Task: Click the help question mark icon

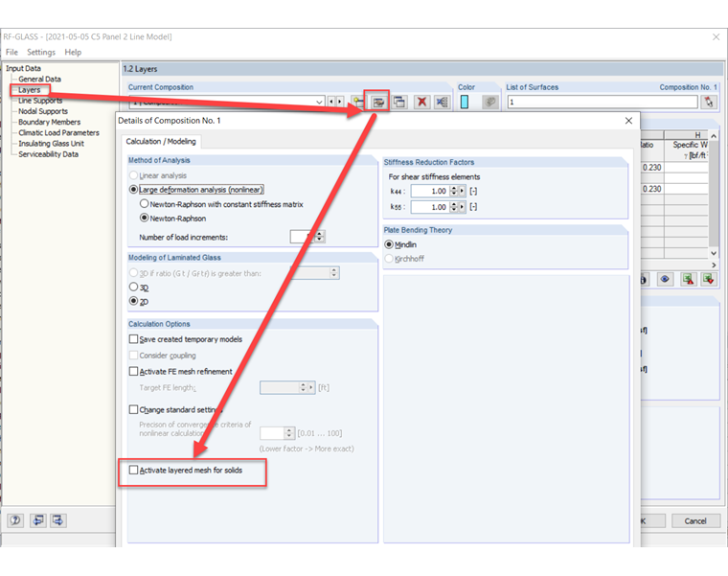Action: point(15,520)
